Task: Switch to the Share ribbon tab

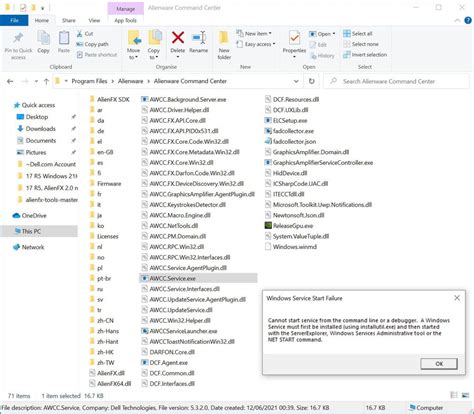Action: click(x=69, y=20)
